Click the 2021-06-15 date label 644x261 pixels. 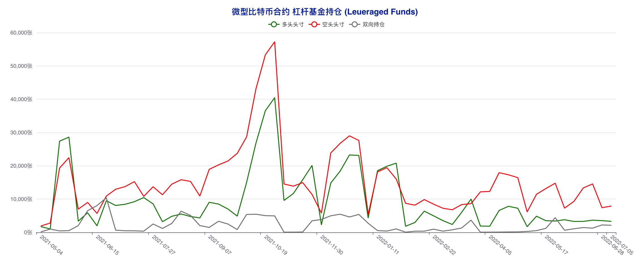coord(107,245)
